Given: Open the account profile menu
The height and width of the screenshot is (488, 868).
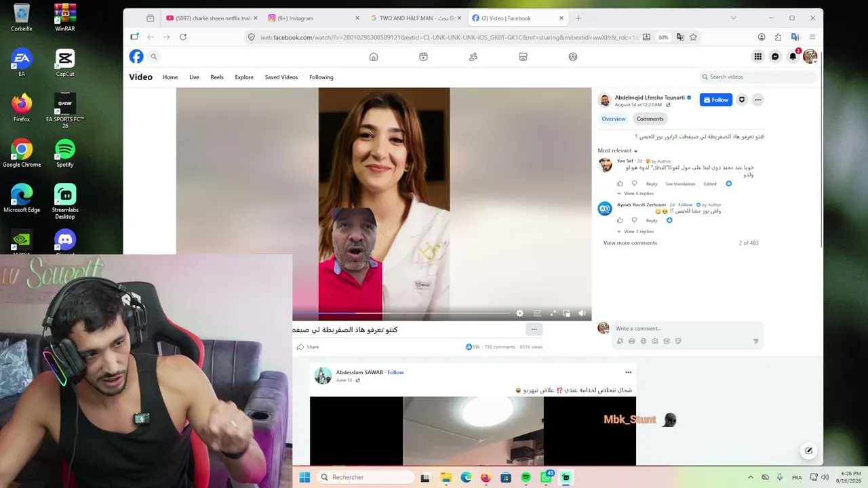Looking at the screenshot, I should [810, 57].
